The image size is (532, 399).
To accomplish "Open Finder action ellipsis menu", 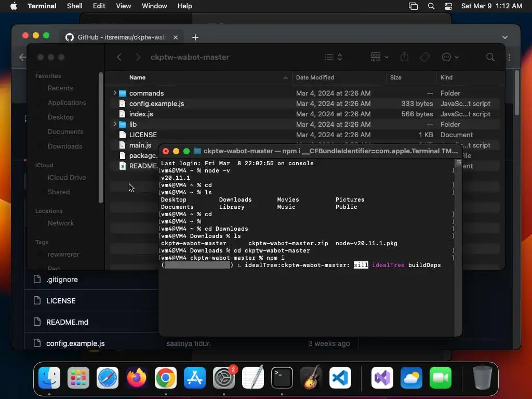I will pyautogui.click(x=450, y=57).
